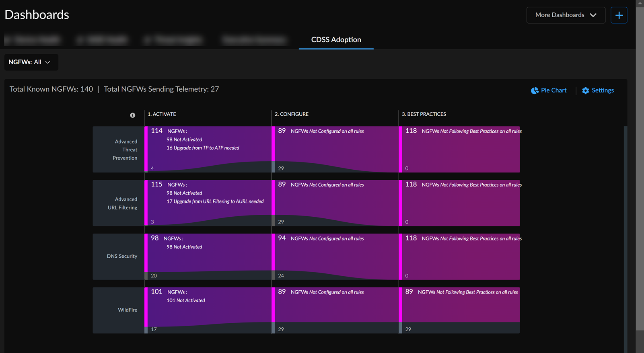
Task: Click the Advanced URL Filtering row label
Action: point(122,203)
